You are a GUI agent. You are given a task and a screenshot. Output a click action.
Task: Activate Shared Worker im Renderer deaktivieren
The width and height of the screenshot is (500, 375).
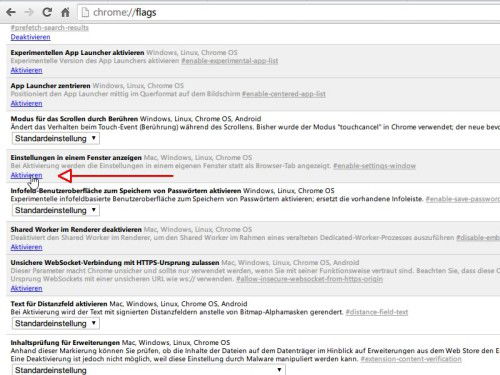point(26,247)
